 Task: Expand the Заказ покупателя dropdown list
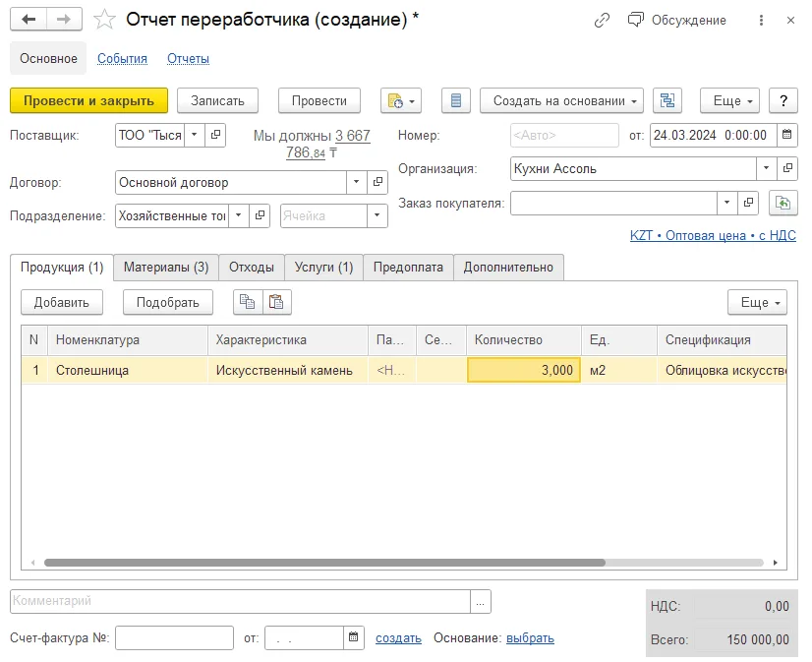click(x=727, y=203)
